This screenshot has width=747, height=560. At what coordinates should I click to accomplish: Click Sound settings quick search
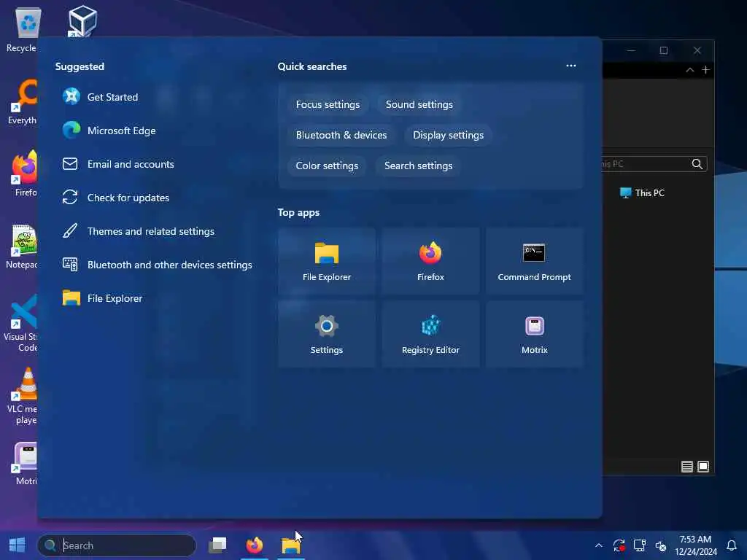[x=419, y=104]
